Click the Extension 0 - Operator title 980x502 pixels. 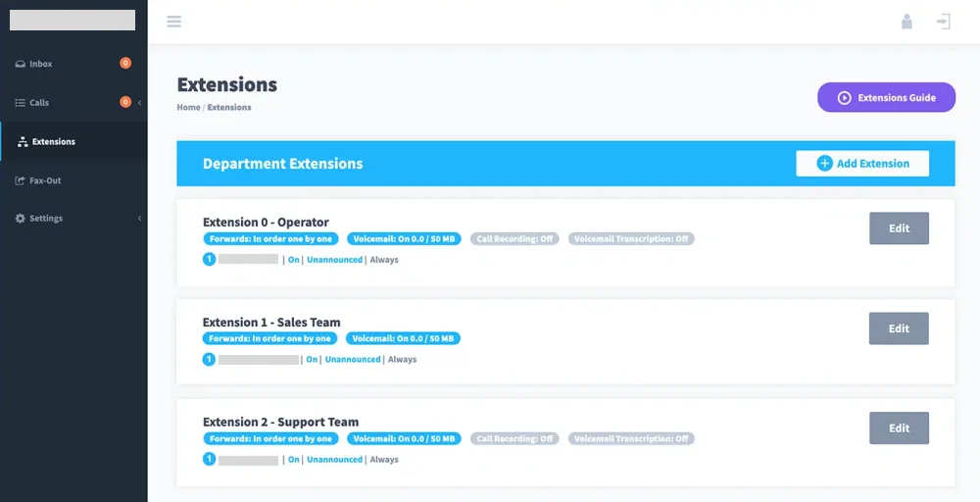267,222
